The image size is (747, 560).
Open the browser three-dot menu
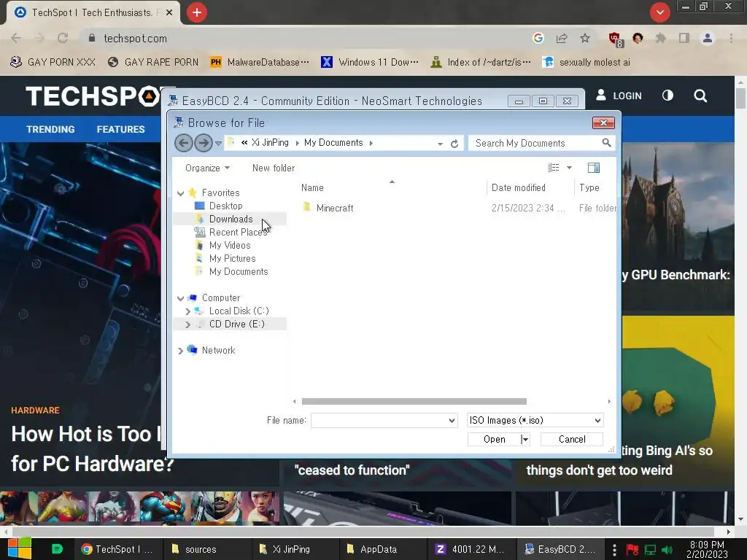point(731,38)
